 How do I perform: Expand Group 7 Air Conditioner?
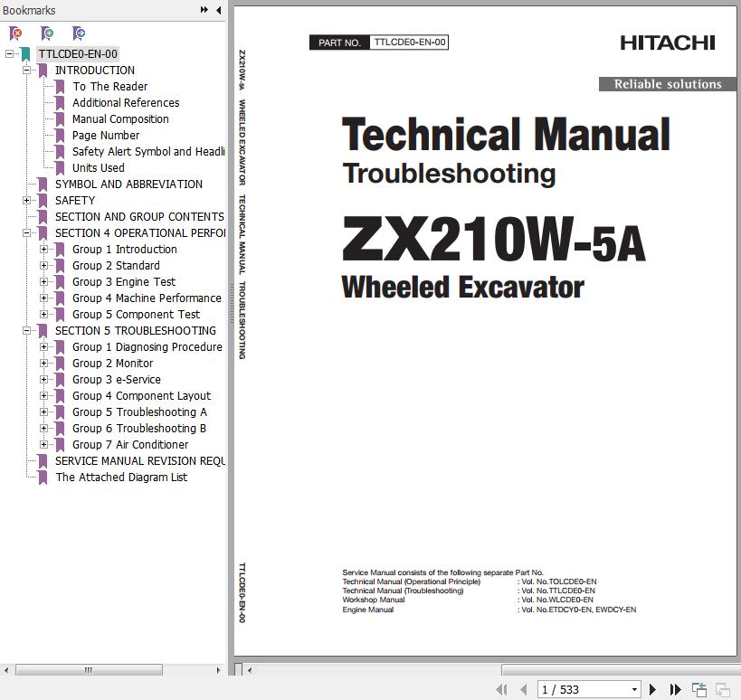[x=44, y=444]
